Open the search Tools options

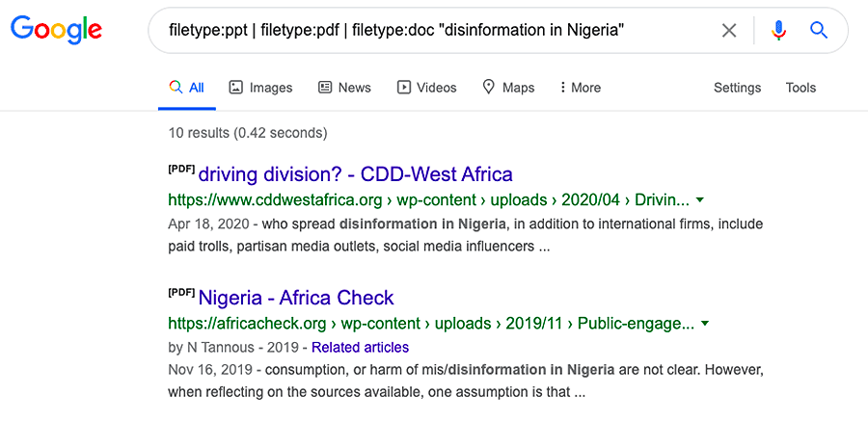(800, 88)
